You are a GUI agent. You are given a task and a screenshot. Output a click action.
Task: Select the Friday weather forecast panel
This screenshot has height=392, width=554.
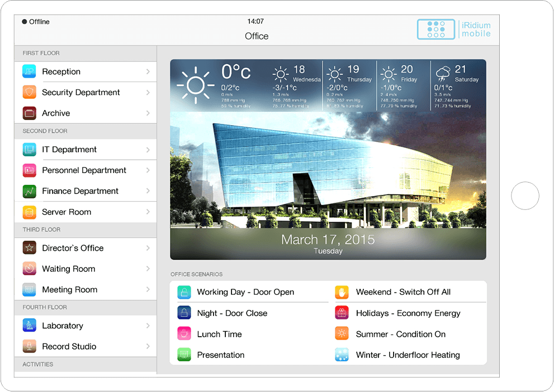(403, 85)
